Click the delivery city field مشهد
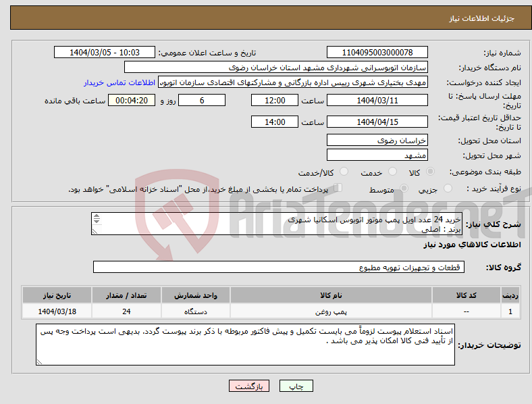This screenshot has height=404, width=532. pos(377,155)
